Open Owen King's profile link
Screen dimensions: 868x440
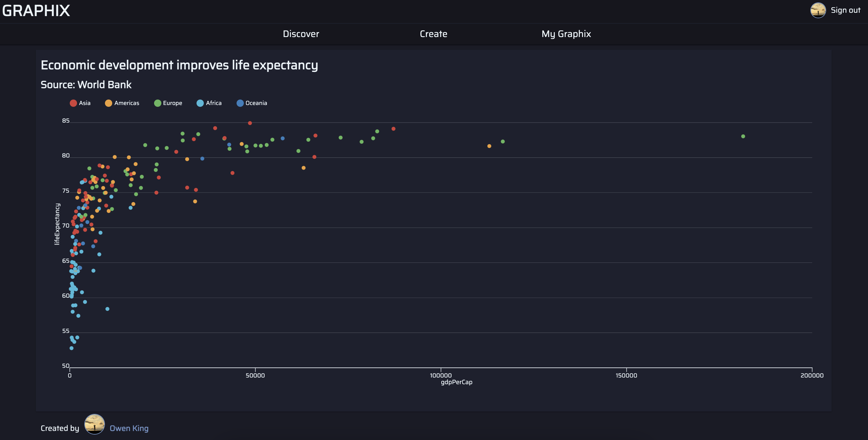point(129,428)
